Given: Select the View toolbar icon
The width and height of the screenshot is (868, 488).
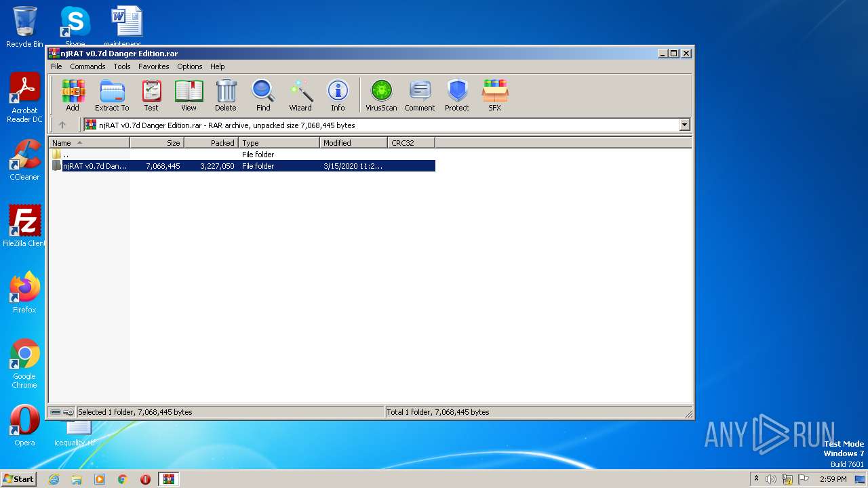Looking at the screenshot, I should coord(189,96).
